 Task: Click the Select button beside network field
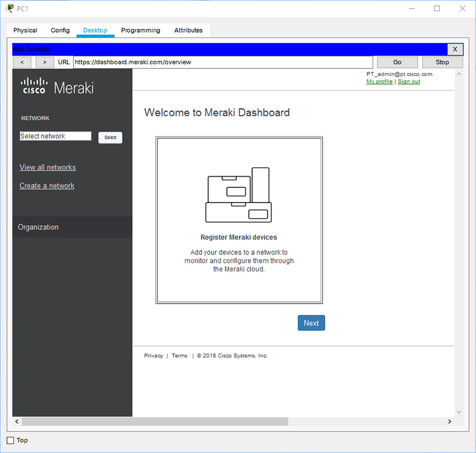(x=110, y=137)
